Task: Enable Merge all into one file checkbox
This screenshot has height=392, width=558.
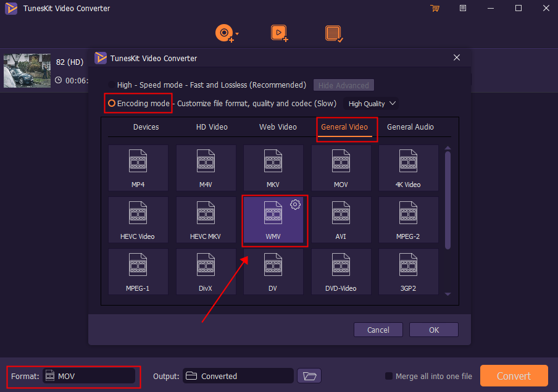Action: (389, 376)
